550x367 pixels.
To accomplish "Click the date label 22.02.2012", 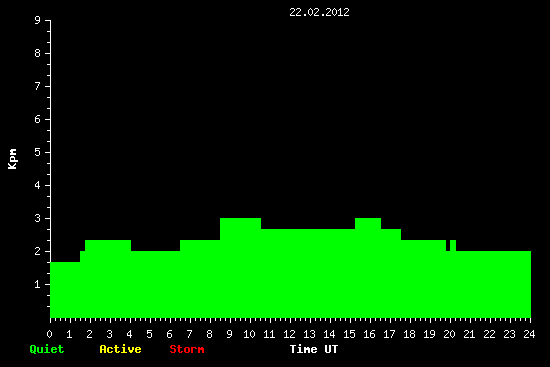I will 319,12.
